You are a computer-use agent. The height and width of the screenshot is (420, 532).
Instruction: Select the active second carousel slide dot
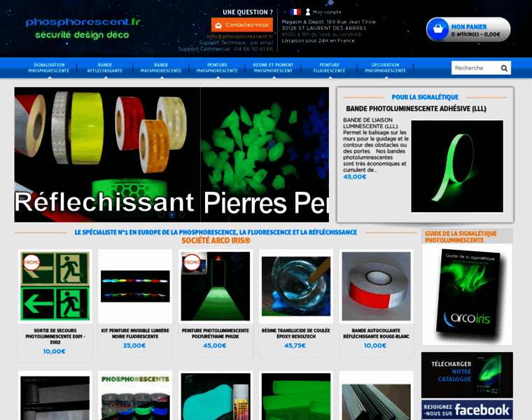pyautogui.click(x=171, y=215)
